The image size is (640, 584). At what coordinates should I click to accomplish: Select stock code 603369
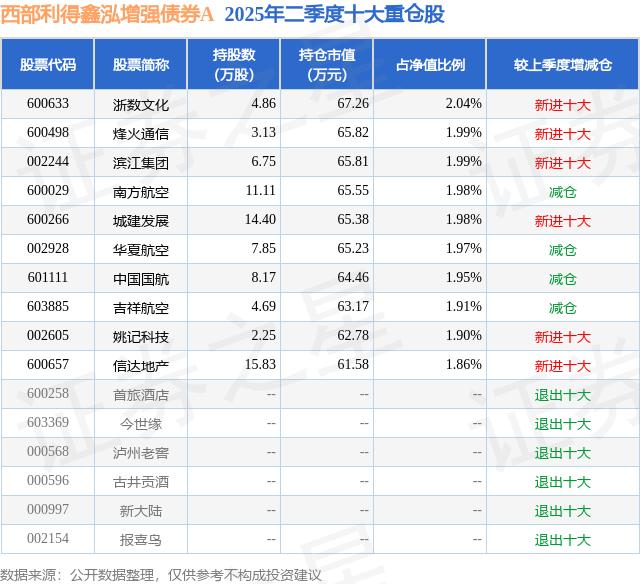pyautogui.click(x=48, y=422)
